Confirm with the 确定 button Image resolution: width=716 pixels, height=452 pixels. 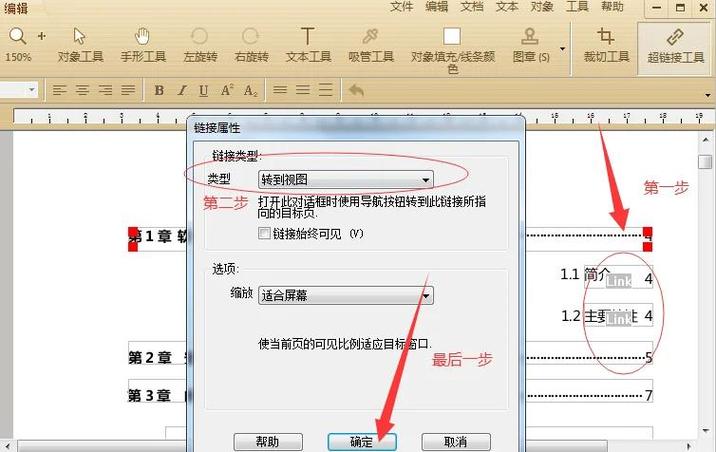pyautogui.click(x=362, y=442)
